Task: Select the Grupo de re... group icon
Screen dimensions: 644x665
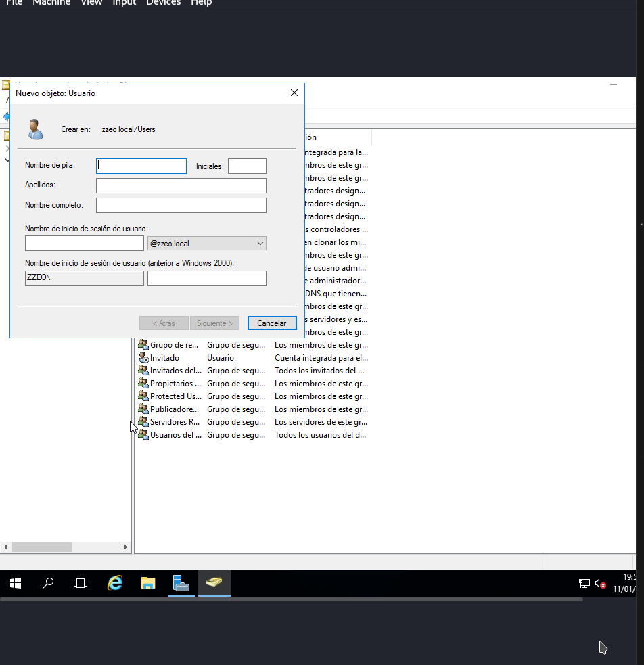Action: coord(143,345)
